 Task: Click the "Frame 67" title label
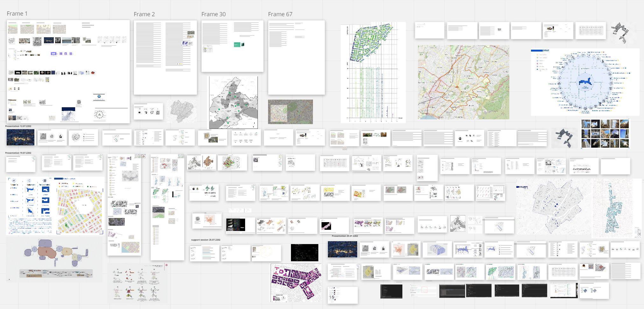(x=280, y=14)
